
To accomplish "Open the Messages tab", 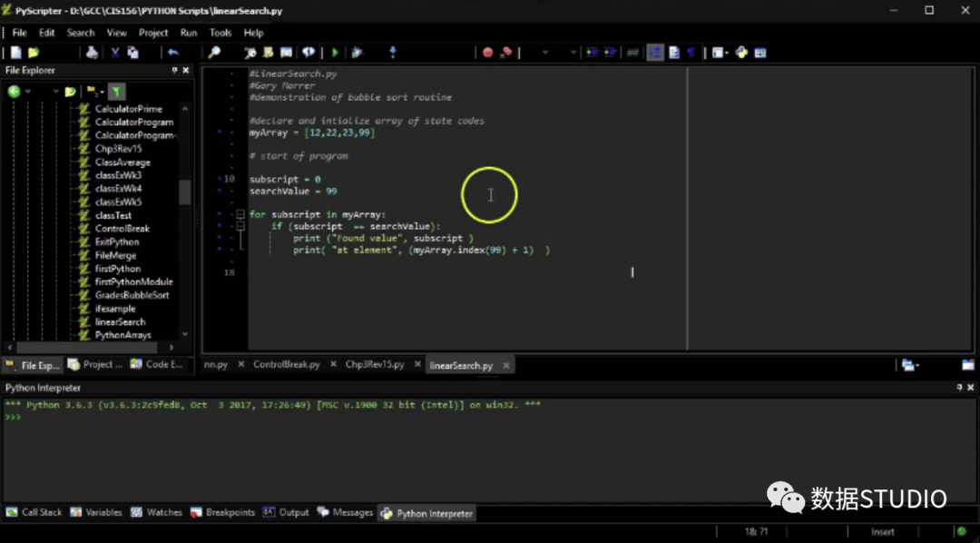I will pos(345,512).
